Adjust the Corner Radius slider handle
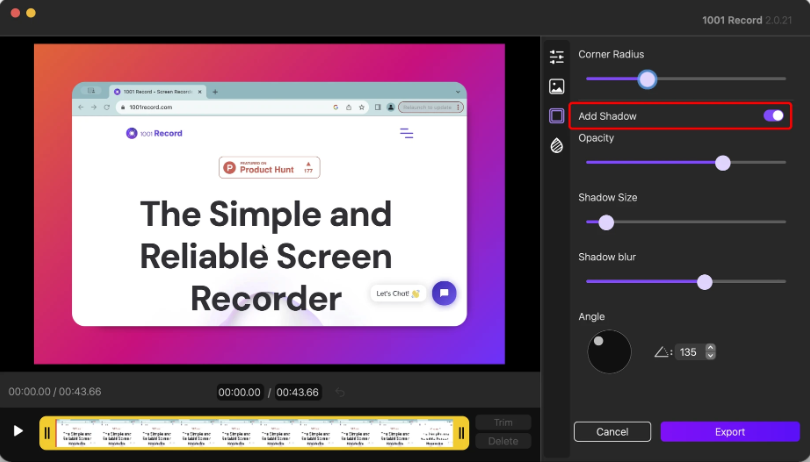The image size is (810, 462). 647,79
